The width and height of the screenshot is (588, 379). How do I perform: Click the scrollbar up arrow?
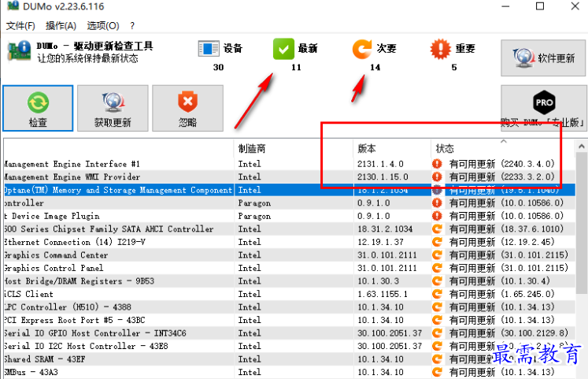(x=582, y=147)
